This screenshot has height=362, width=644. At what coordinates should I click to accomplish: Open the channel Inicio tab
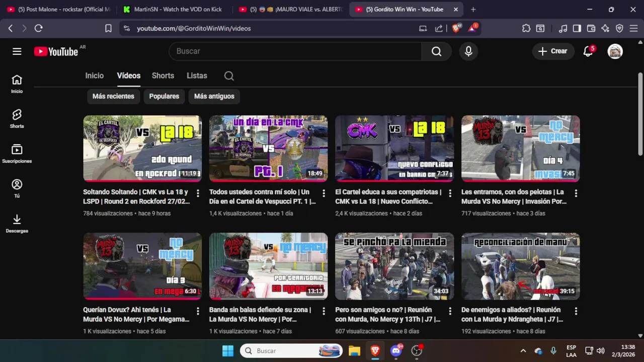tap(95, 76)
